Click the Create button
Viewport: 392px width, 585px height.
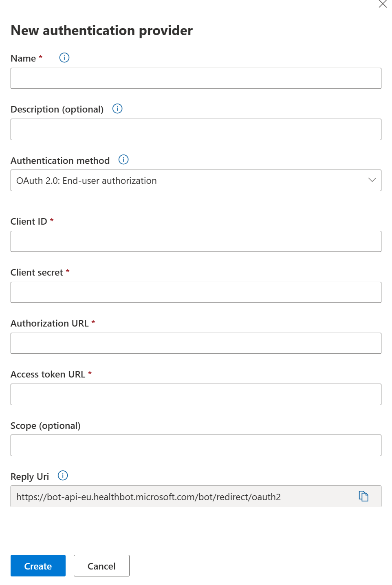tap(38, 566)
